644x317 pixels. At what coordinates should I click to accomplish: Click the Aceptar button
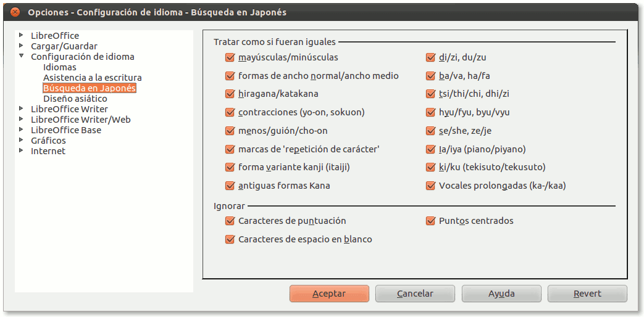[329, 294]
